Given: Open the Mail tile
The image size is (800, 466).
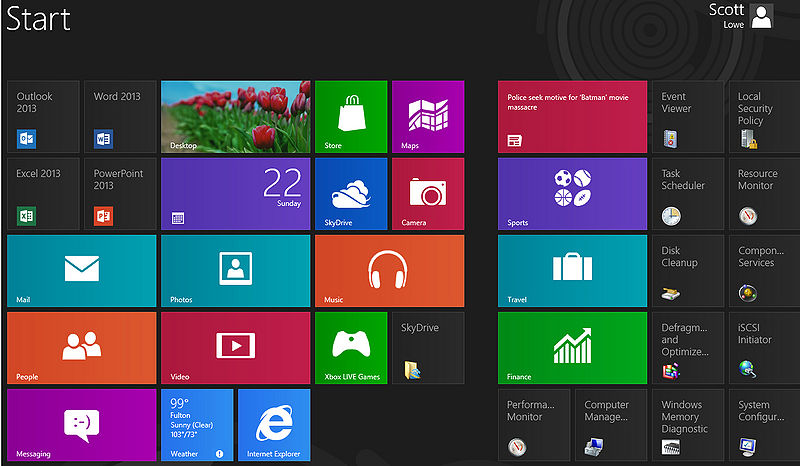Looking at the screenshot, I should pos(81,271).
